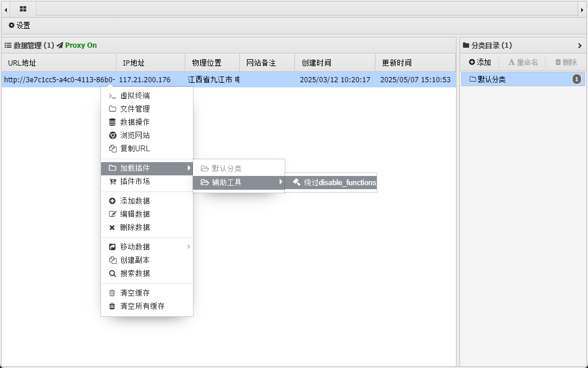Click the X icon for 删除数据
This screenshot has width=588, height=368.
click(x=113, y=228)
